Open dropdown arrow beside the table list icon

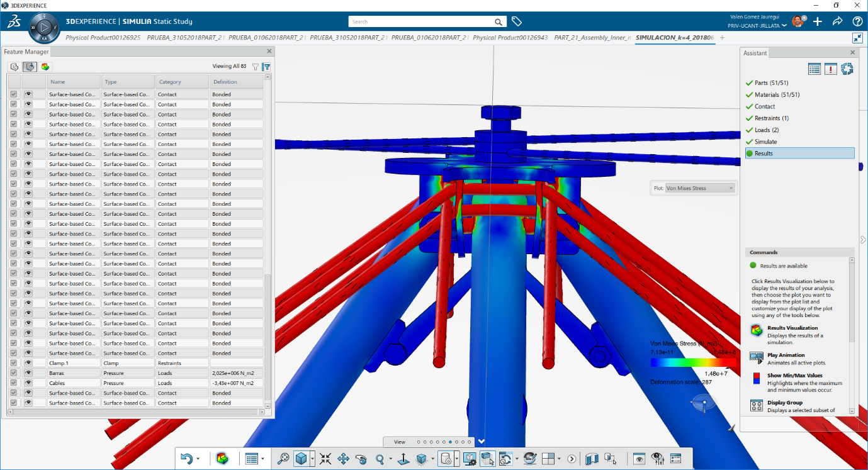point(263,459)
